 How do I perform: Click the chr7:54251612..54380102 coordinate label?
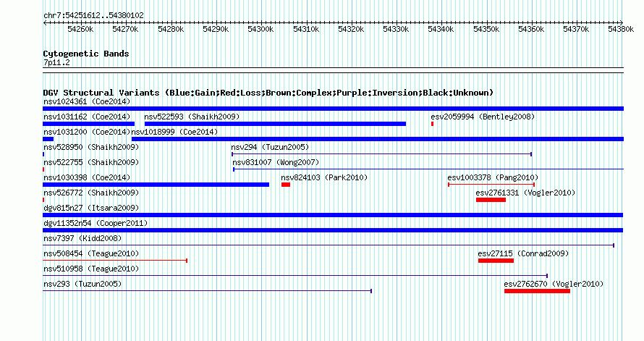[93, 15]
